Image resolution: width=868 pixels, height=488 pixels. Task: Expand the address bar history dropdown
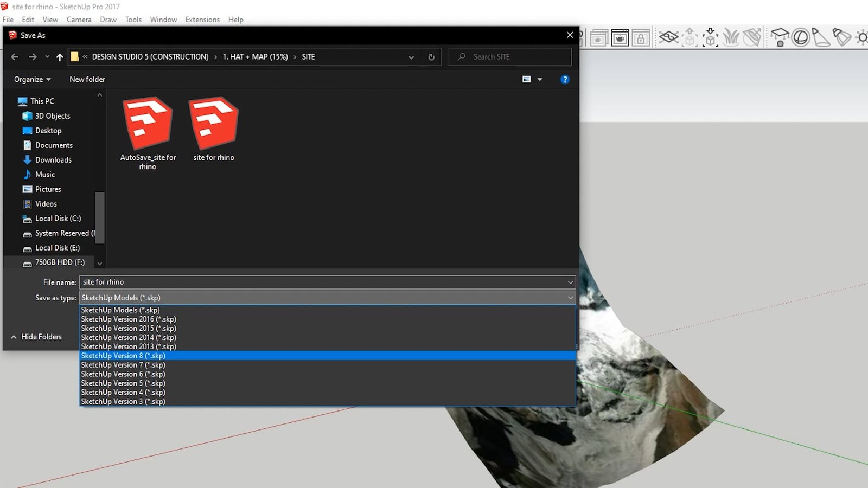point(411,57)
